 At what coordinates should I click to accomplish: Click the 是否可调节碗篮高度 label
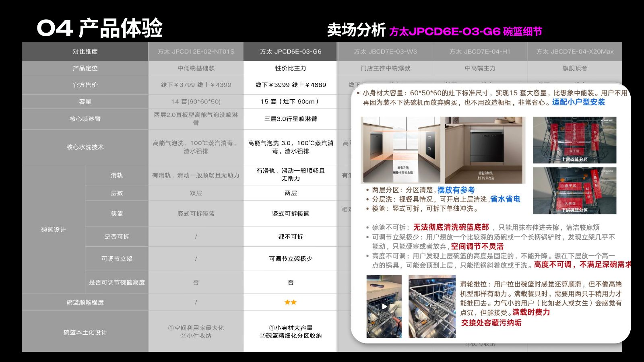point(117,282)
